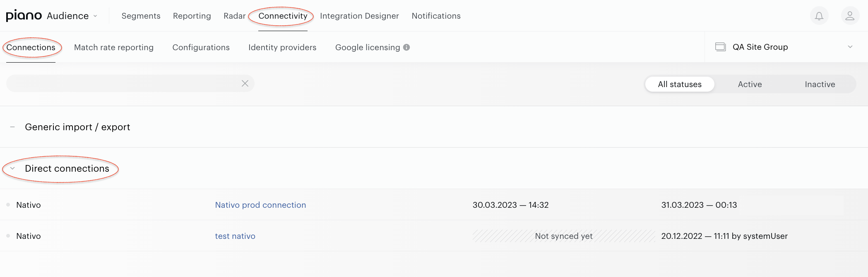The image size is (868, 277).
Task: Click the Nativo label in the test nativo row
Action: 29,236
